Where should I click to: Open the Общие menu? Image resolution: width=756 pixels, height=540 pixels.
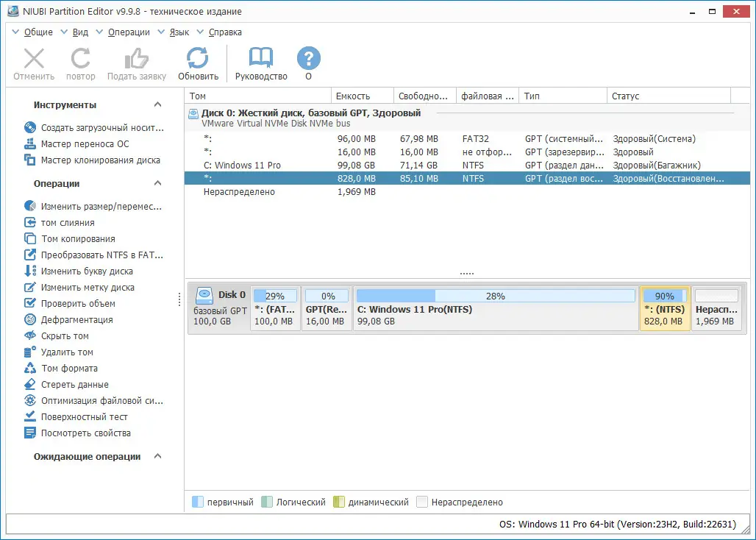[38, 32]
